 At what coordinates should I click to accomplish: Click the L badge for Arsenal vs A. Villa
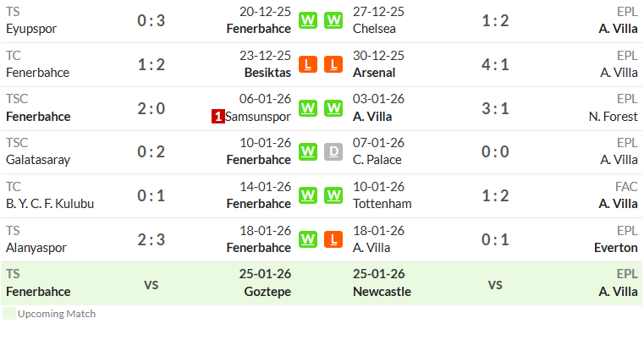[x=333, y=64]
